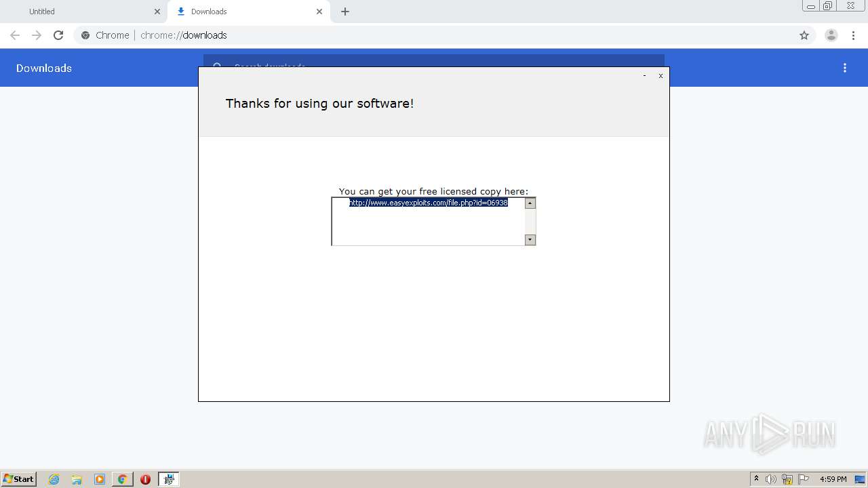Open Windows Media Player in taskbar

click(100, 479)
